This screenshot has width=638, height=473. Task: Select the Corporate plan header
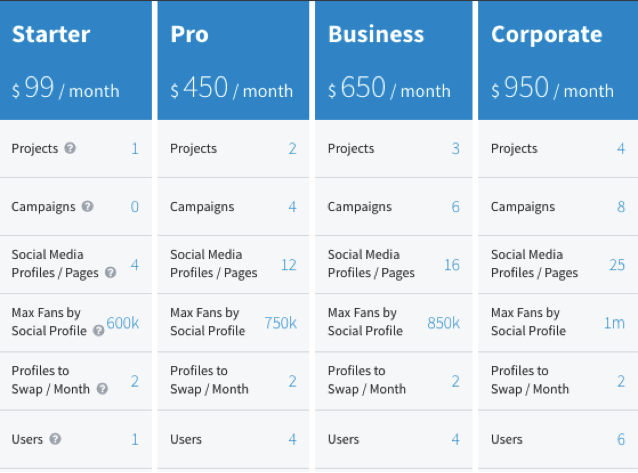click(x=546, y=34)
